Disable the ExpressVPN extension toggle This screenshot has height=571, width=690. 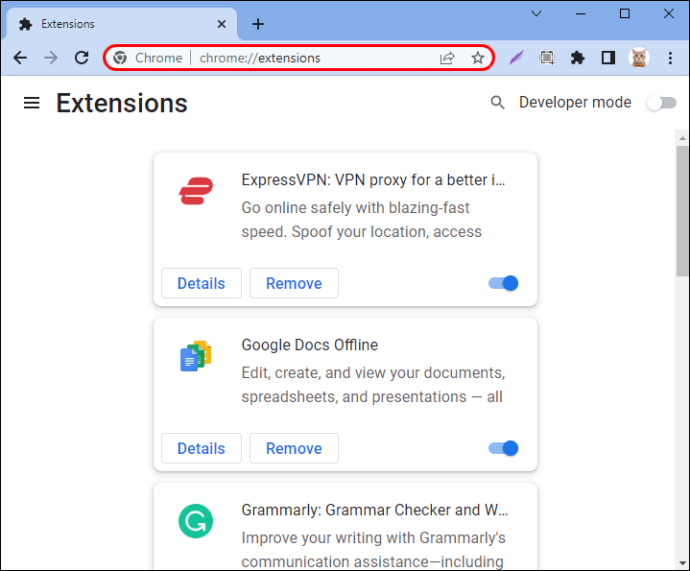pyautogui.click(x=503, y=283)
